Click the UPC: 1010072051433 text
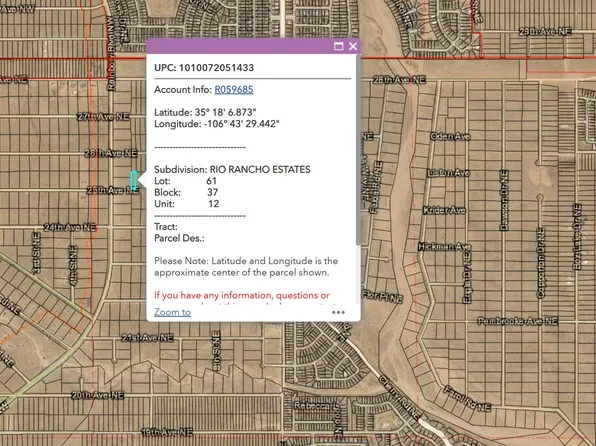 click(x=204, y=68)
